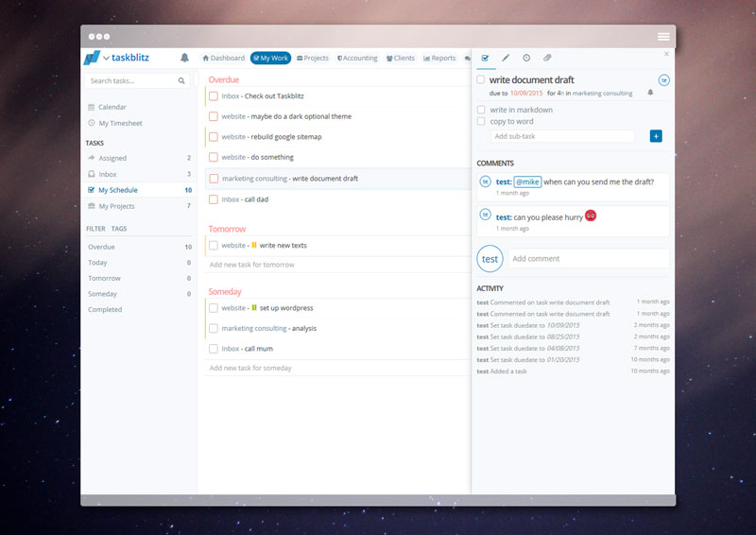Open the hamburger menu in title bar
756x535 pixels.
tap(663, 37)
